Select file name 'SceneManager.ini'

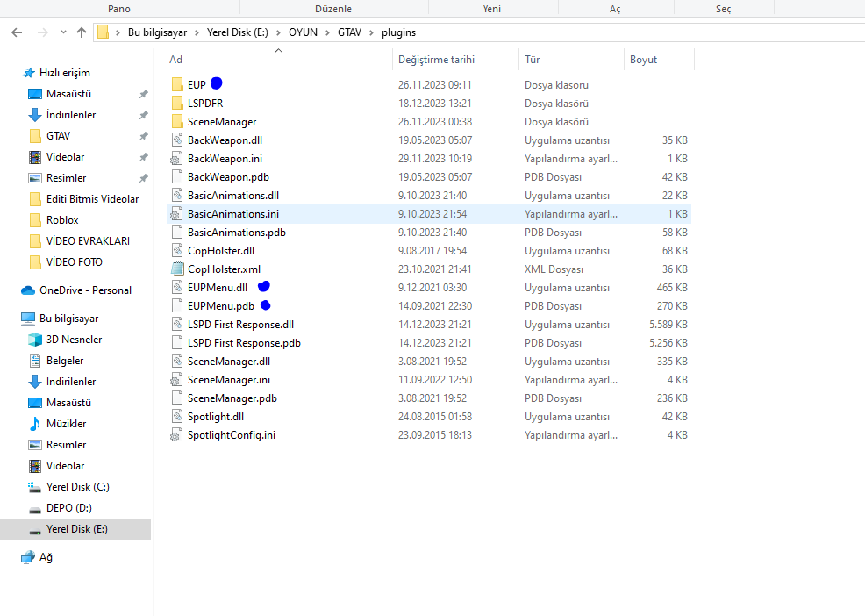coord(229,380)
